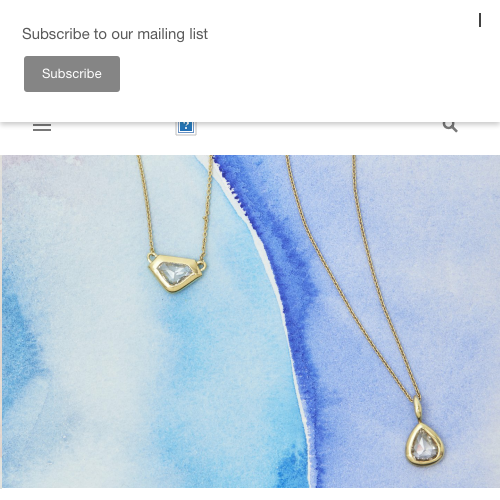This screenshot has width=500, height=500.
Task: Click the broken logo image placeholder
Action: coord(186,127)
